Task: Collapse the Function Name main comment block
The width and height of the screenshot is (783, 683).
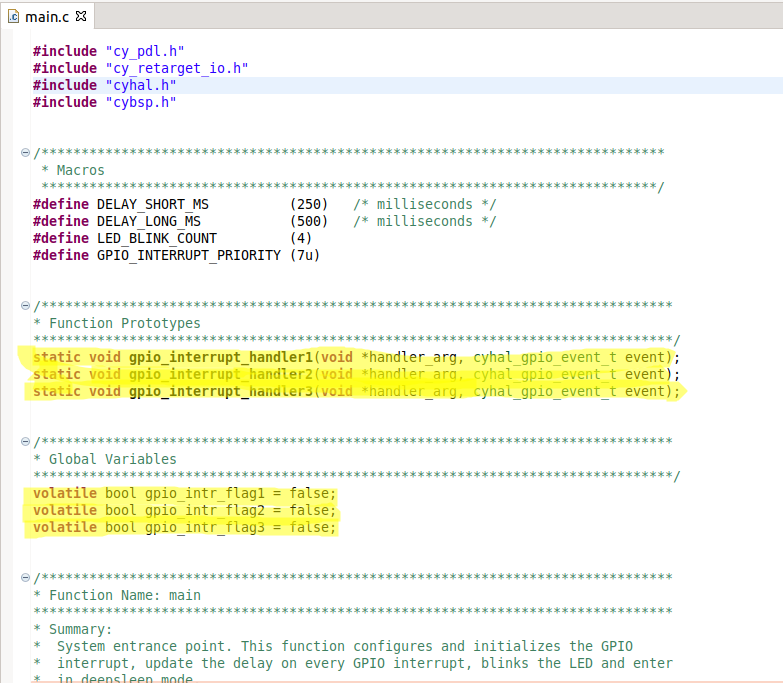Action: pyautogui.click(x=25, y=577)
